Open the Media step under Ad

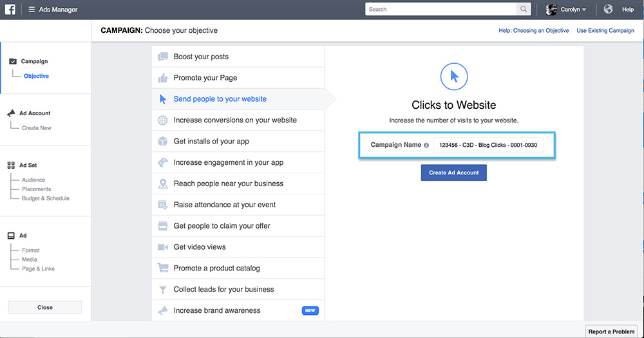(30, 259)
